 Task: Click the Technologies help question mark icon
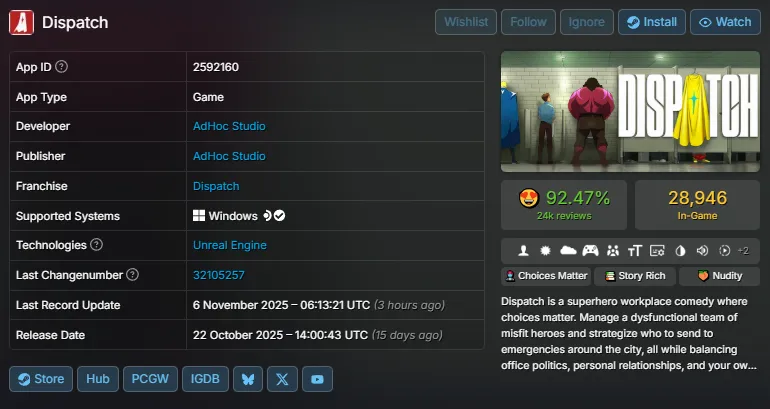click(x=97, y=245)
